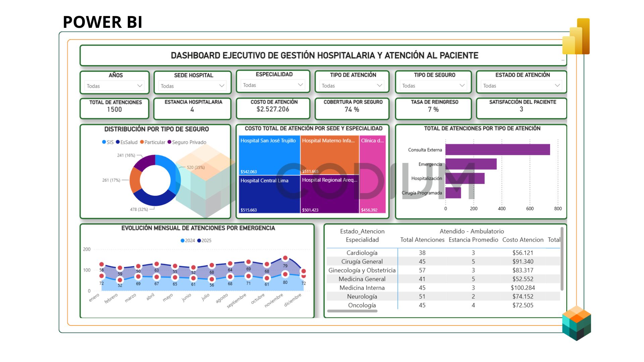The image size is (644, 362).
Task: Click the ESTANCIA HOSPITALARIA card
Action: [x=193, y=108]
